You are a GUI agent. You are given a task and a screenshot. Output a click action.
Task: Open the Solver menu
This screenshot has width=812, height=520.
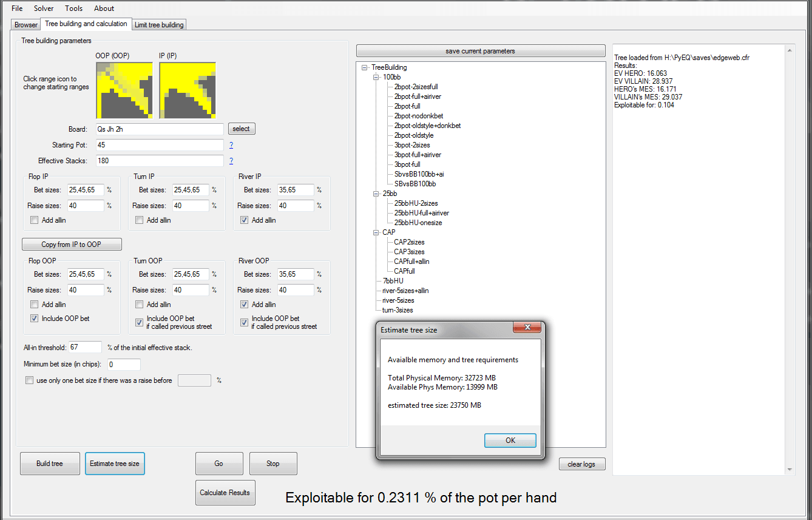(x=44, y=8)
